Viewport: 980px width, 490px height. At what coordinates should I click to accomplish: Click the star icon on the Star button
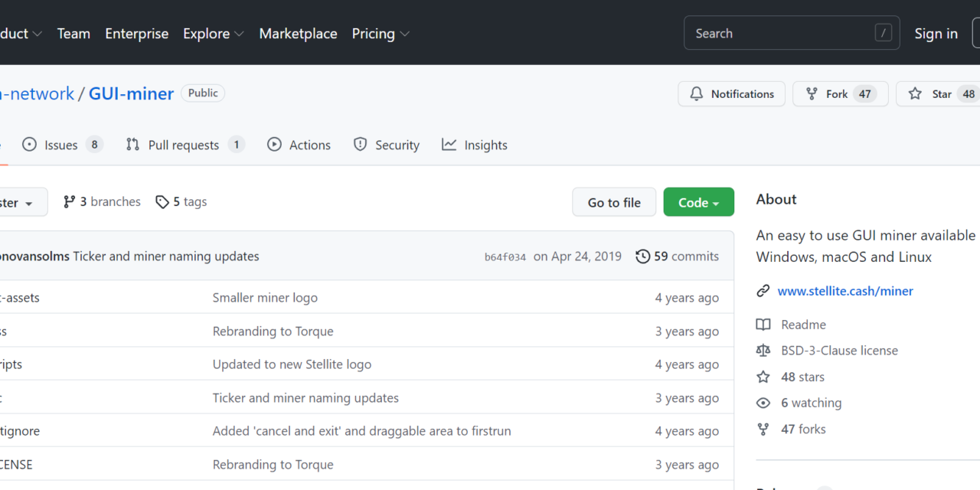pyautogui.click(x=915, y=93)
